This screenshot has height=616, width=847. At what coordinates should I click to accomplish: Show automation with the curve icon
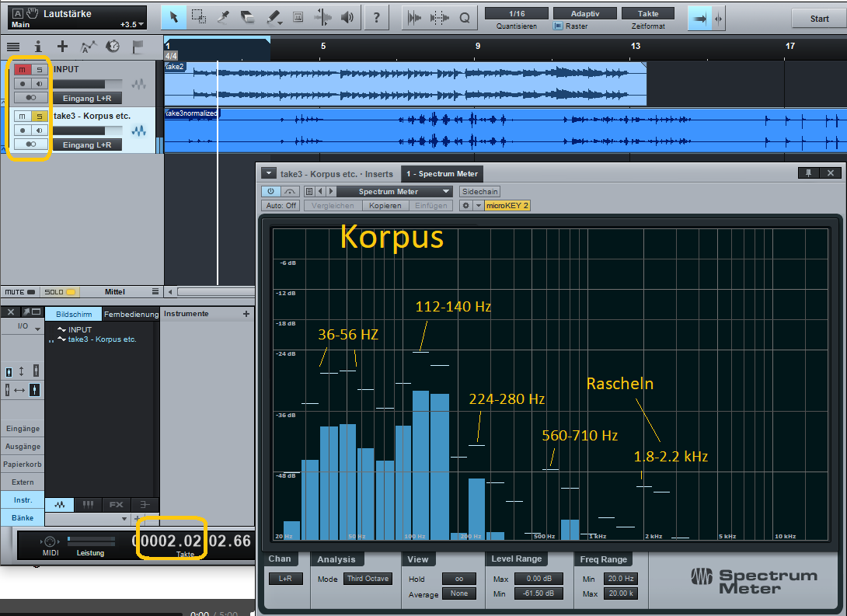pos(88,47)
